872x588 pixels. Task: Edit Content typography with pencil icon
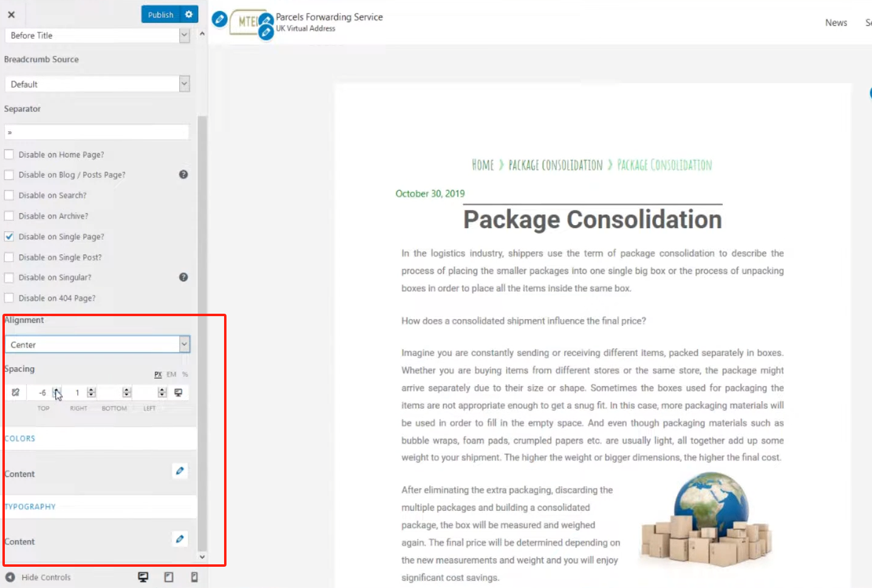pyautogui.click(x=180, y=539)
